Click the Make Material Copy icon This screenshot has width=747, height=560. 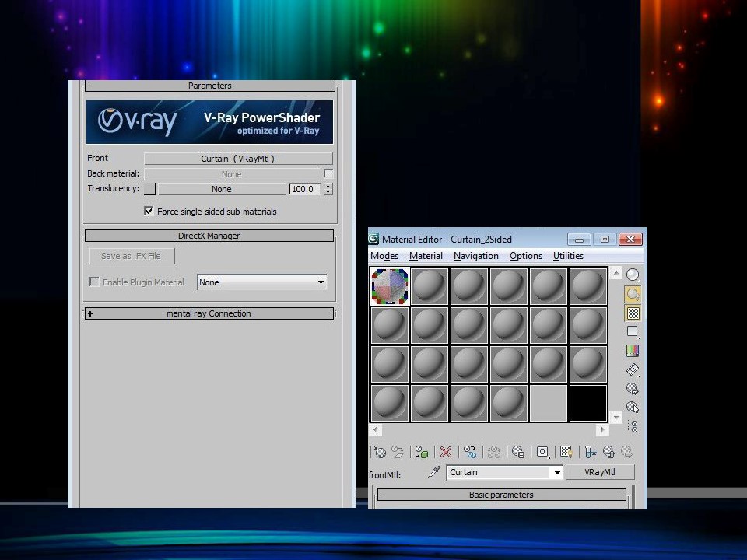470,451
